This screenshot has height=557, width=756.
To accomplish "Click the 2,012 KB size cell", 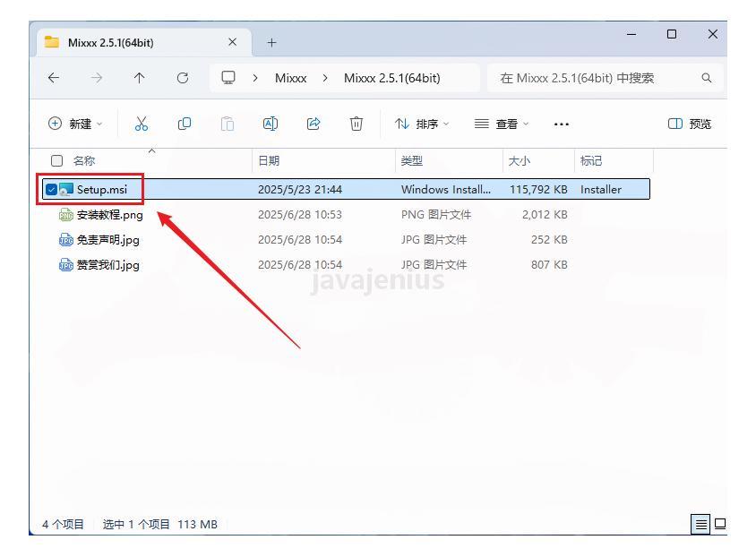I will point(545,214).
